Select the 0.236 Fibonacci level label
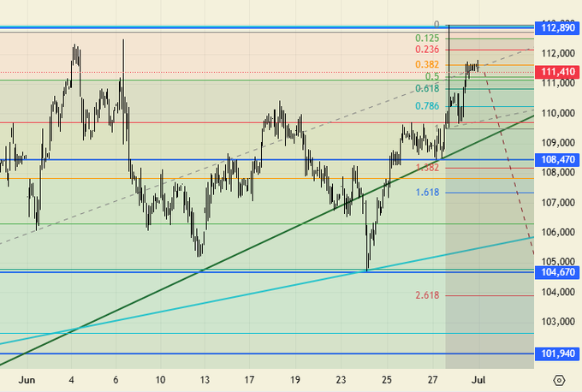The height and width of the screenshot is (392, 582). coord(427,50)
